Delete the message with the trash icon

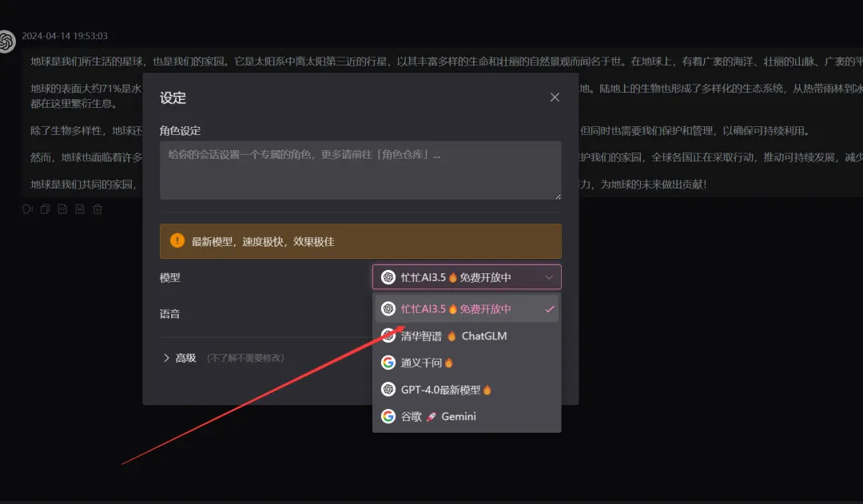[x=97, y=208]
